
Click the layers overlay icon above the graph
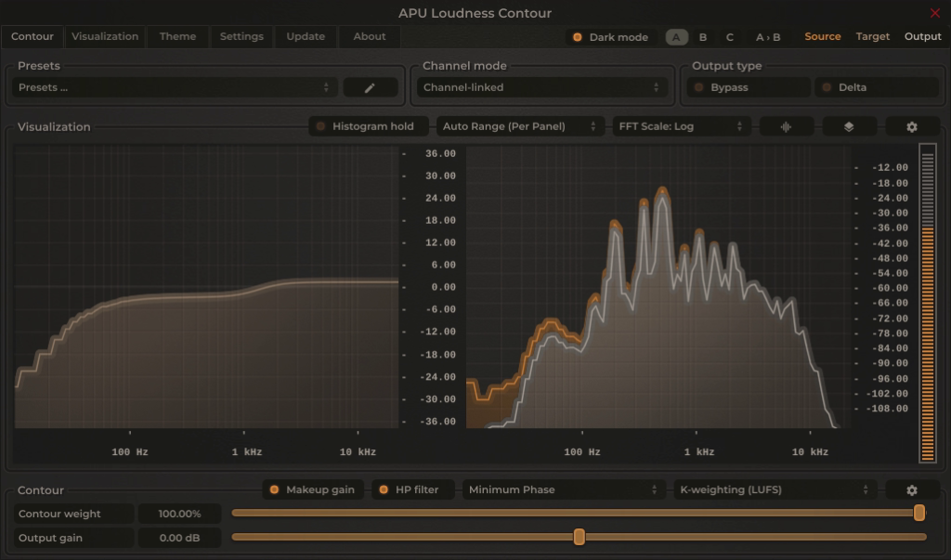tap(849, 125)
